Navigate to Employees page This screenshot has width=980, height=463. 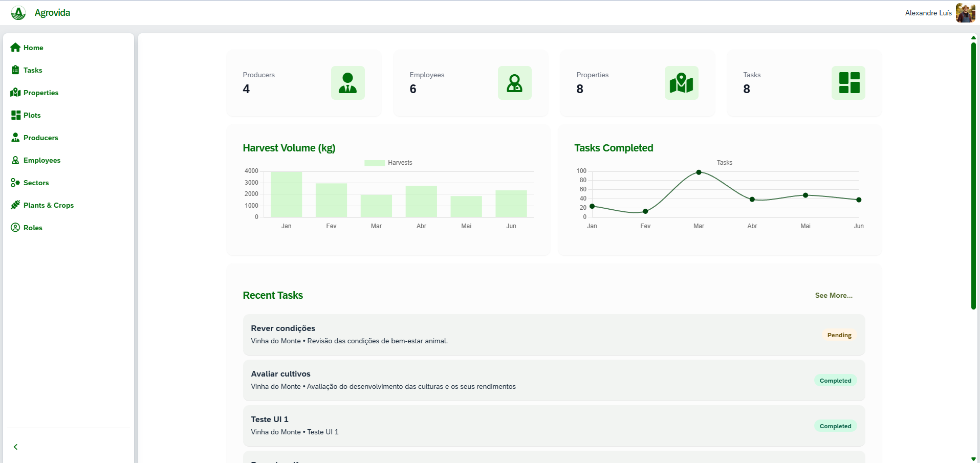click(x=69, y=160)
